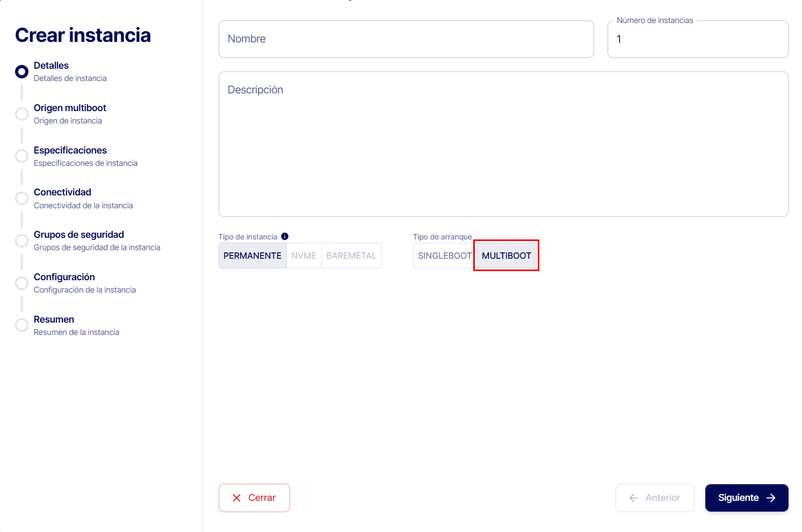Select PERMANENTE instance type

click(x=252, y=256)
